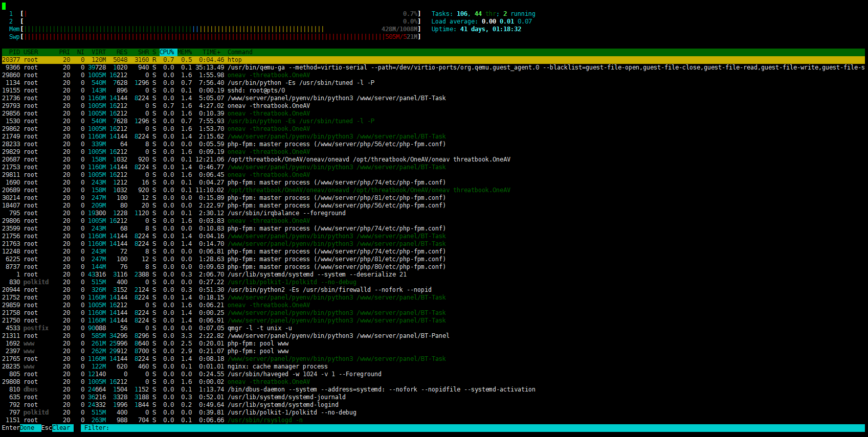
Task: Click the Done button in the footer
Action: point(27,428)
